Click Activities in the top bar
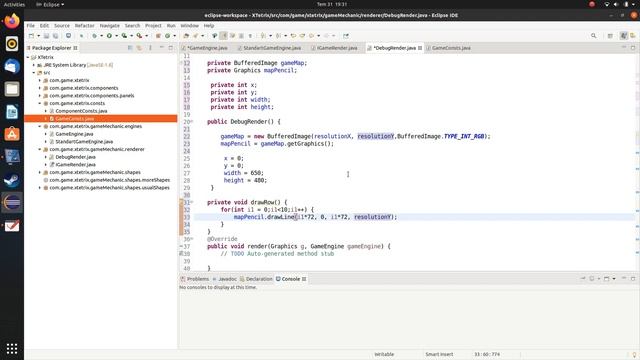 (14, 4)
